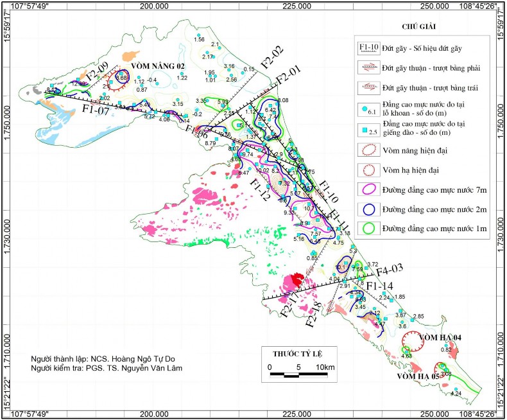This screenshot has width=507, height=420.
Task: Select the F2-02 fault label
Action: point(271,57)
